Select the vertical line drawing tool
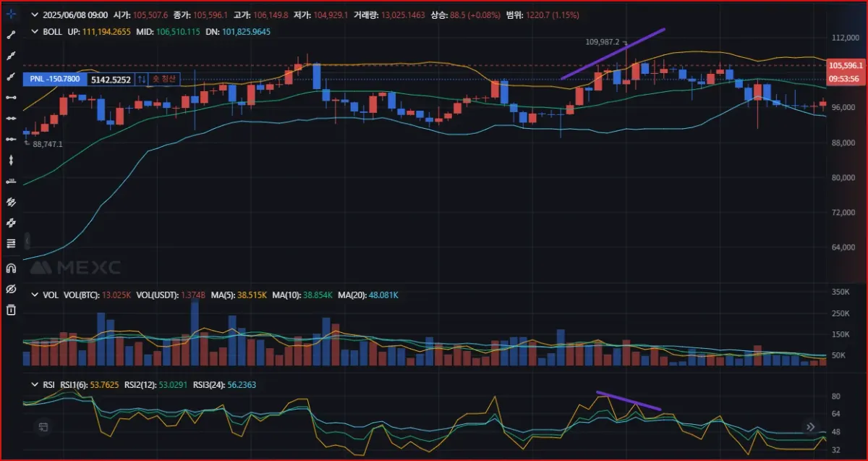868x461 pixels. click(11, 159)
